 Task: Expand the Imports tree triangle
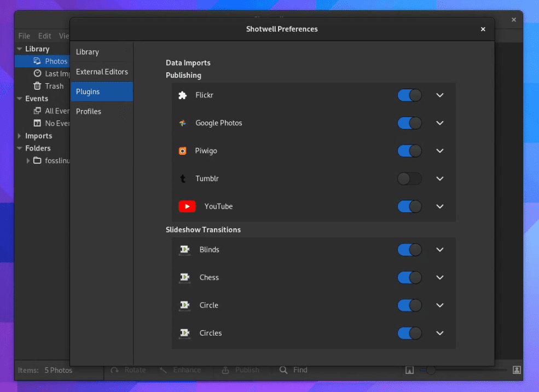pyautogui.click(x=20, y=136)
